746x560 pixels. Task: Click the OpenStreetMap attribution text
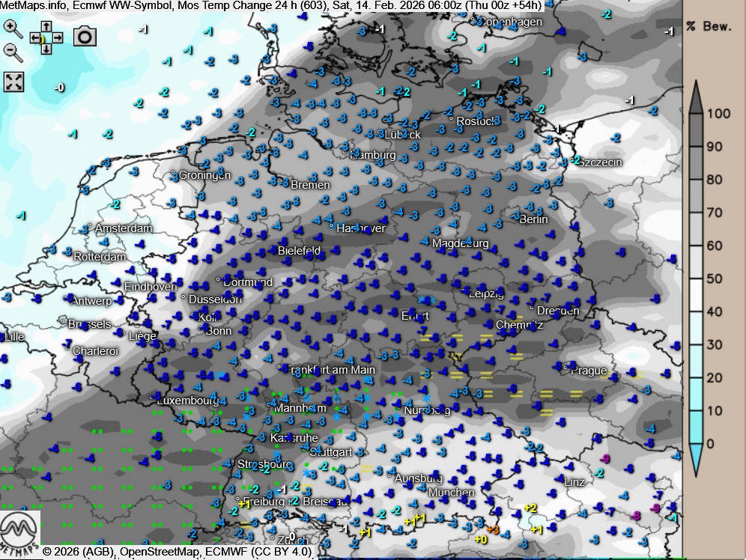tap(159, 553)
